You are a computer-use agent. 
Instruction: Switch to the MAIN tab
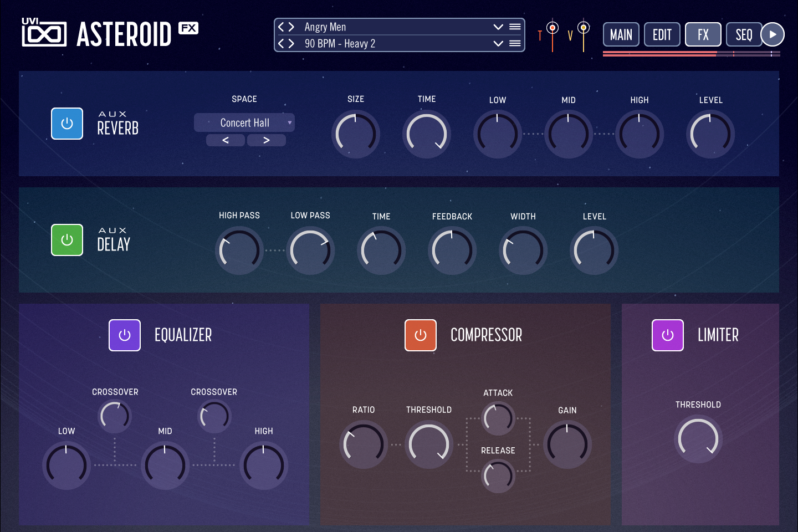pyautogui.click(x=621, y=35)
